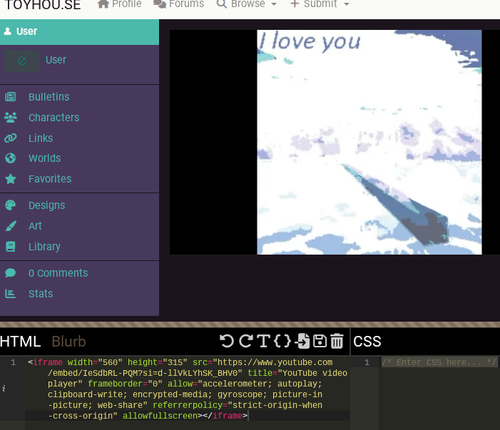
Task: Select the import file icon
Action: (303, 341)
